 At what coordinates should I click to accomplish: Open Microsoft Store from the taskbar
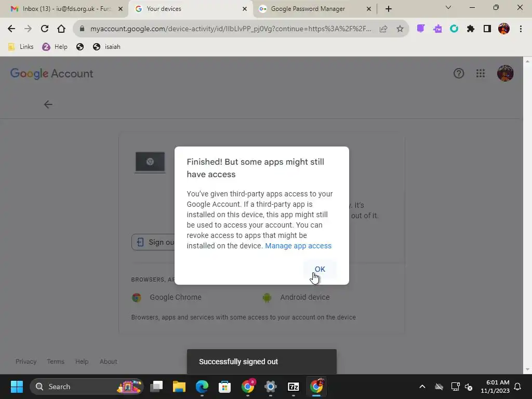pos(224,387)
